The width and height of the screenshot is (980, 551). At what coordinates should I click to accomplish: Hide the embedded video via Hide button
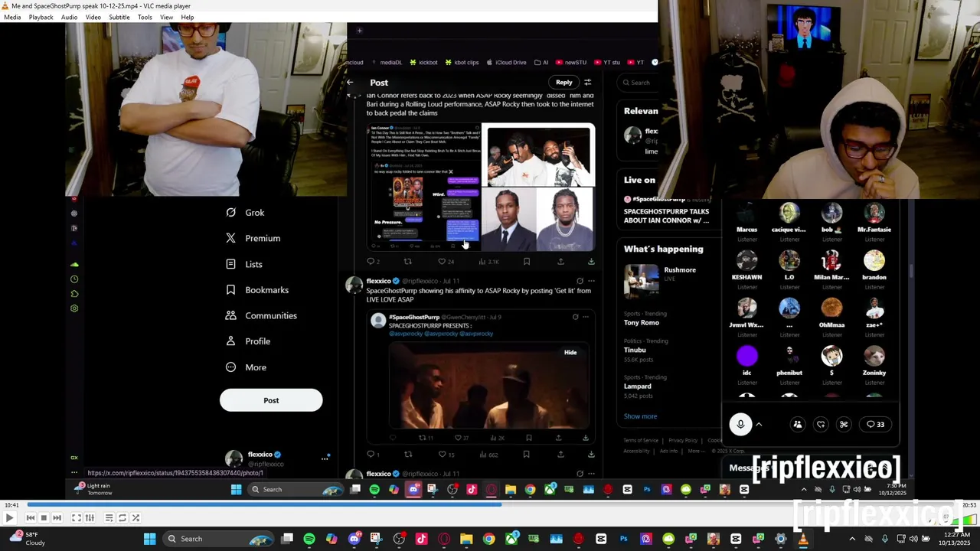[x=570, y=353]
